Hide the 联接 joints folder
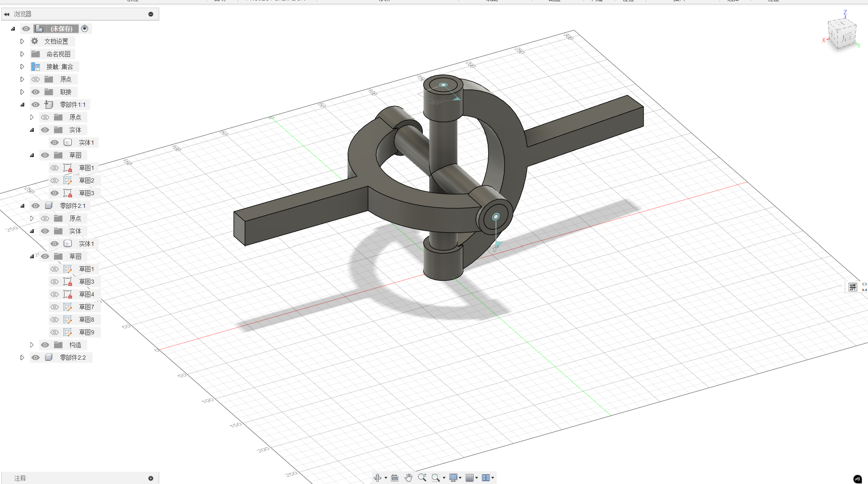The height and width of the screenshot is (484, 868). tap(35, 92)
